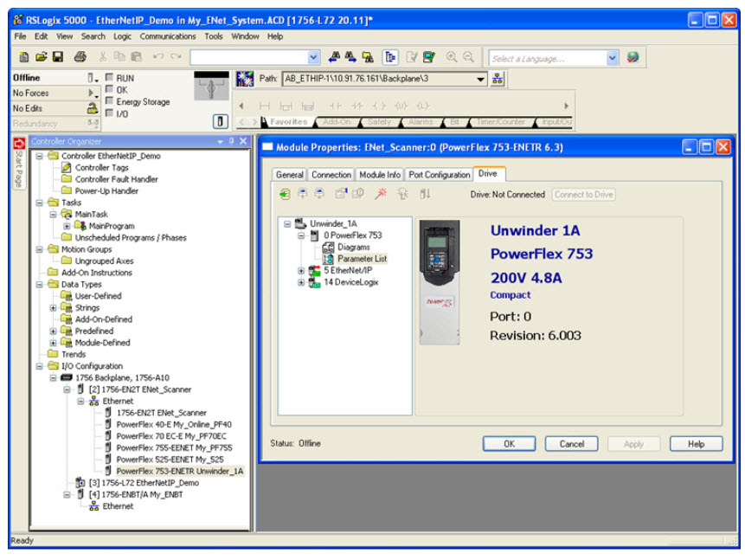Expand the 5 EtherNet/IP tree node

click(x=301, y=270)
